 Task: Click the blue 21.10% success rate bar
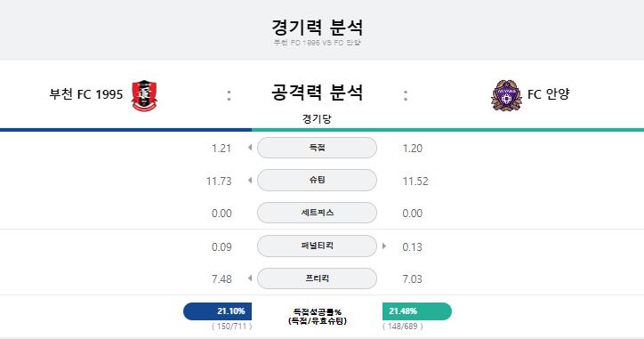pyautogui.click(x=217, y=311)
